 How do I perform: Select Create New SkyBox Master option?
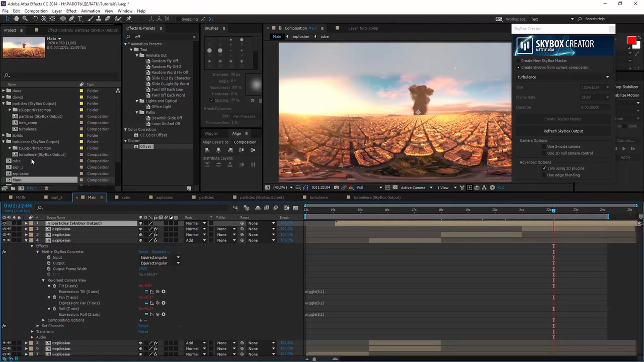point(518,61)
